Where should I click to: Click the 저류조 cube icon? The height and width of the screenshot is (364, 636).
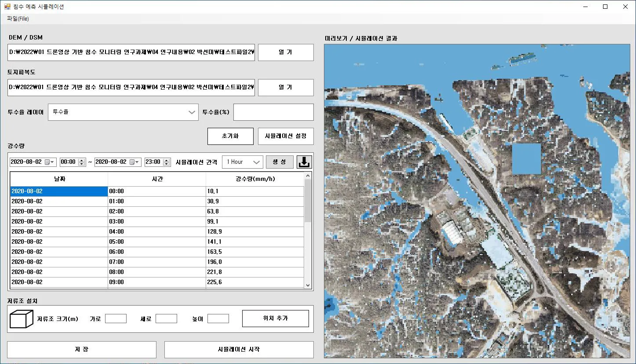pos(22,319)
